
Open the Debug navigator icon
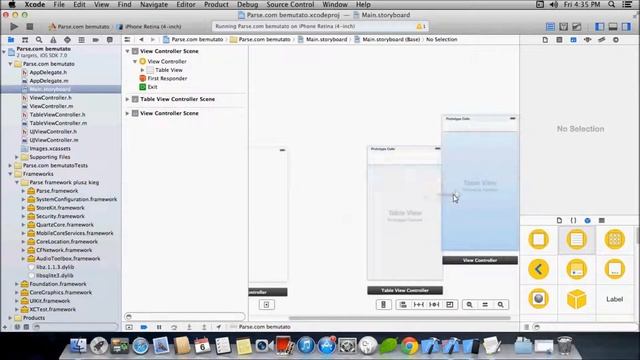(82, 40)
